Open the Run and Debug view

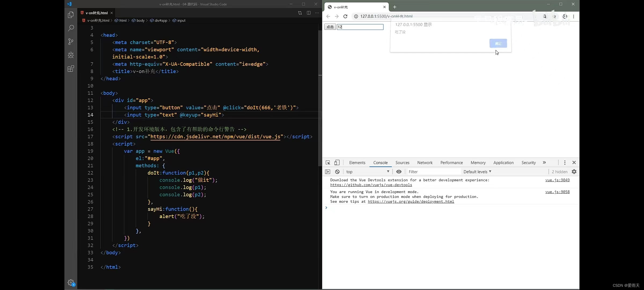tap(71, 55)
